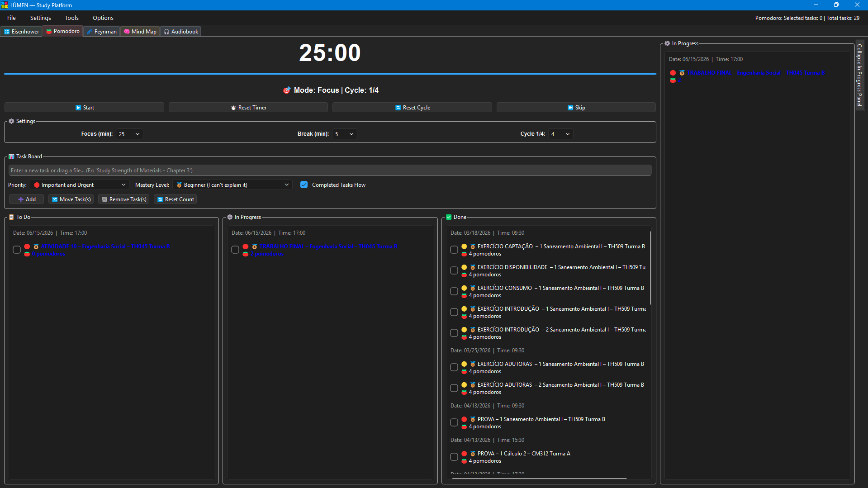Screen dimensions: 868x488
Task: Check EXERCÍCIO ADUTORAS – 1 task checkbox
Action: pos(454,367)
